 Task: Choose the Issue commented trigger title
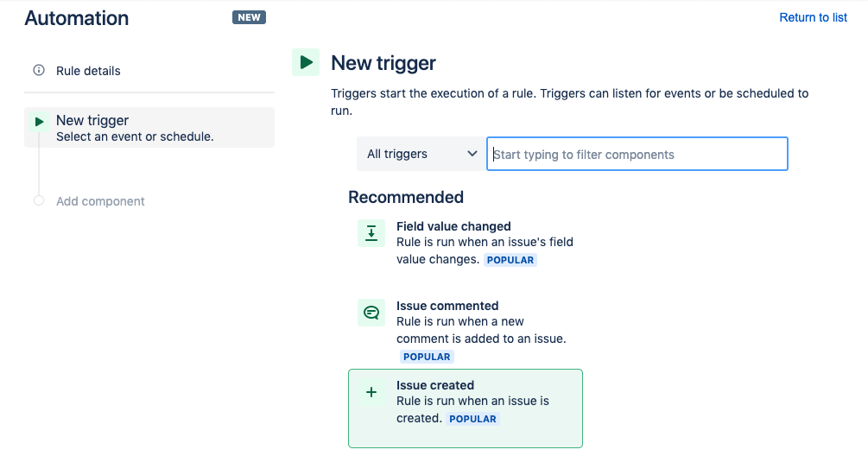click(447, 306)
